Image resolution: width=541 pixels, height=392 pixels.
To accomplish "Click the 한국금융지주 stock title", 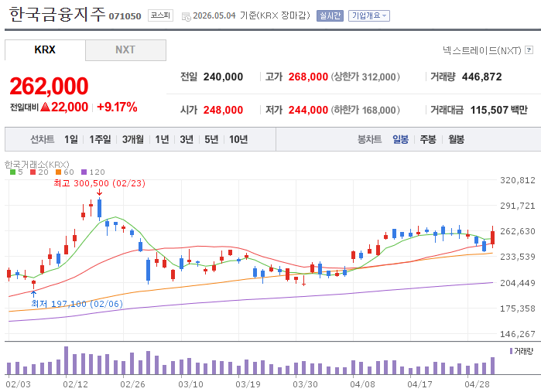I will (x=57, y=15).
